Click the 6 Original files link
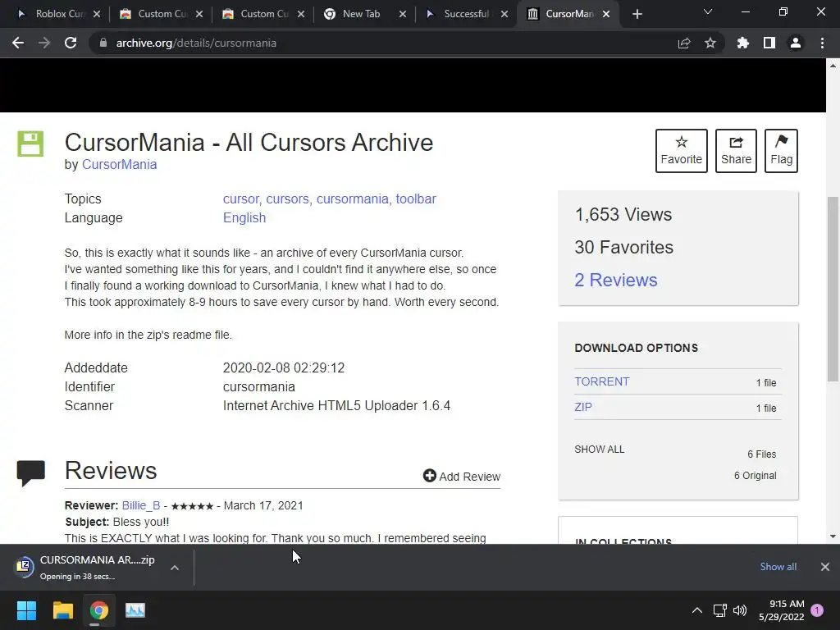The height and width of the screenshot is (630, 840). [x=755, y=475]
